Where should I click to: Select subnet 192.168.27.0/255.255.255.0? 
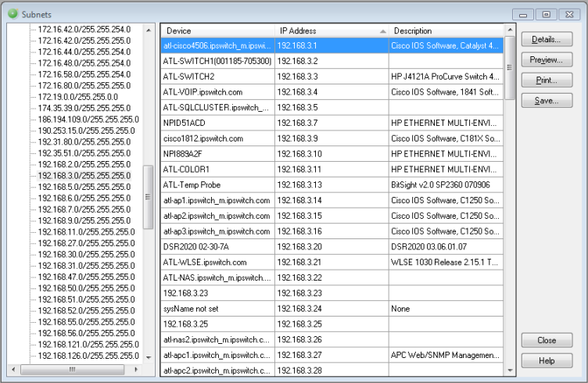(x=86, y=243)
